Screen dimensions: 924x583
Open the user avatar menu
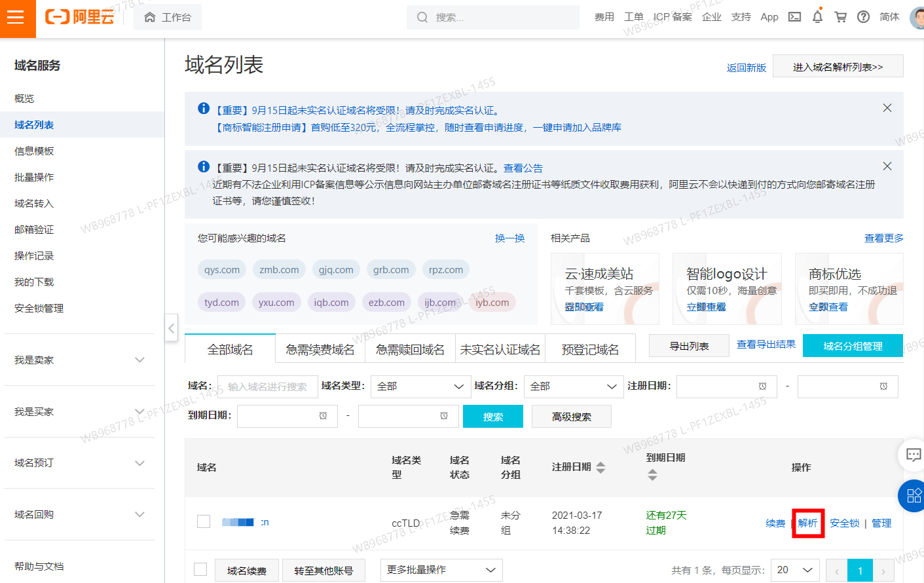917,17
